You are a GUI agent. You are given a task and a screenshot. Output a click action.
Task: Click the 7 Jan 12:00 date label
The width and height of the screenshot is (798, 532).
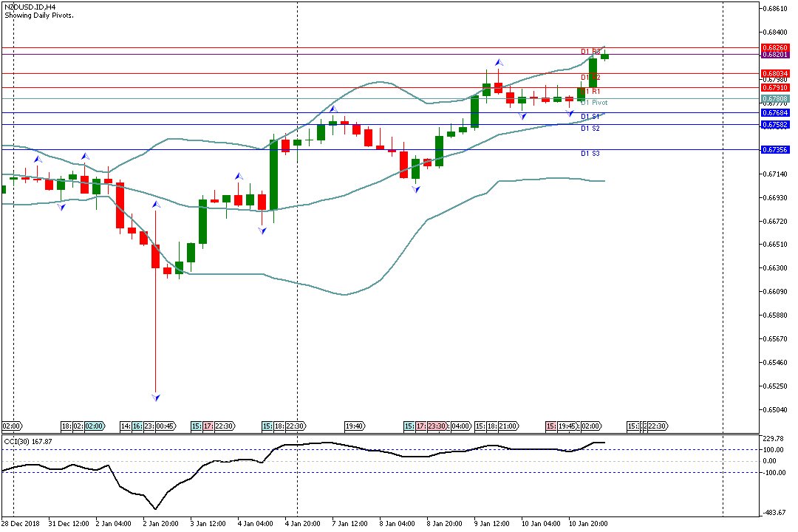pos(350,524)
